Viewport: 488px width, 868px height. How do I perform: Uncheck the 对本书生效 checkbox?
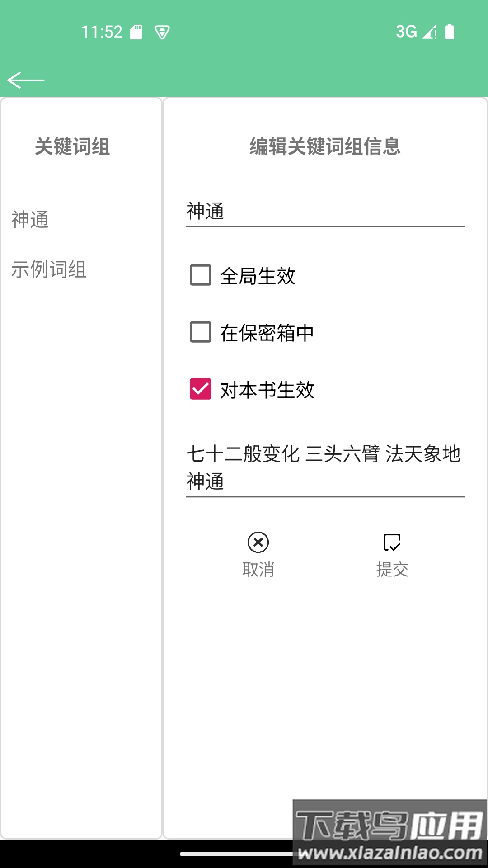click(x=201, y=389)
